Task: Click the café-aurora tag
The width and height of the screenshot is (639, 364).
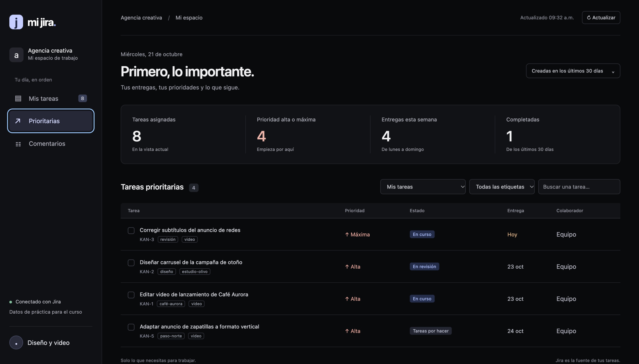Action: point(171,304)
